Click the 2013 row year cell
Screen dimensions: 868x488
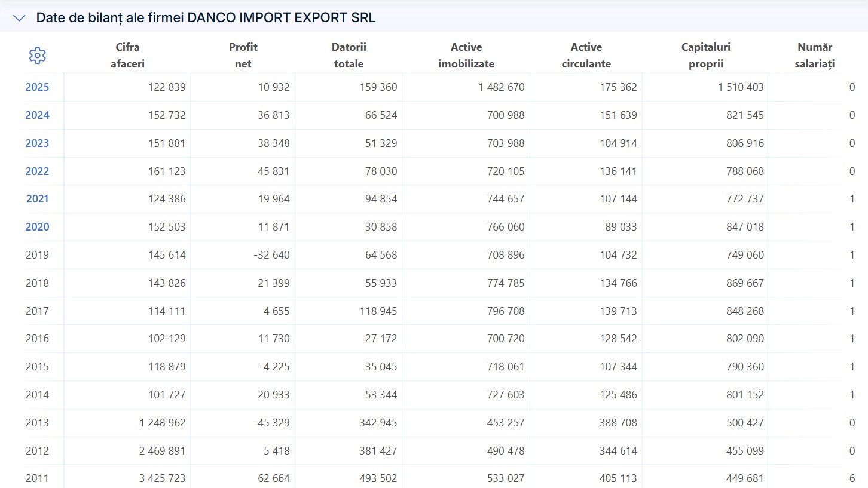pyautogui.click(x=37, y=423)
